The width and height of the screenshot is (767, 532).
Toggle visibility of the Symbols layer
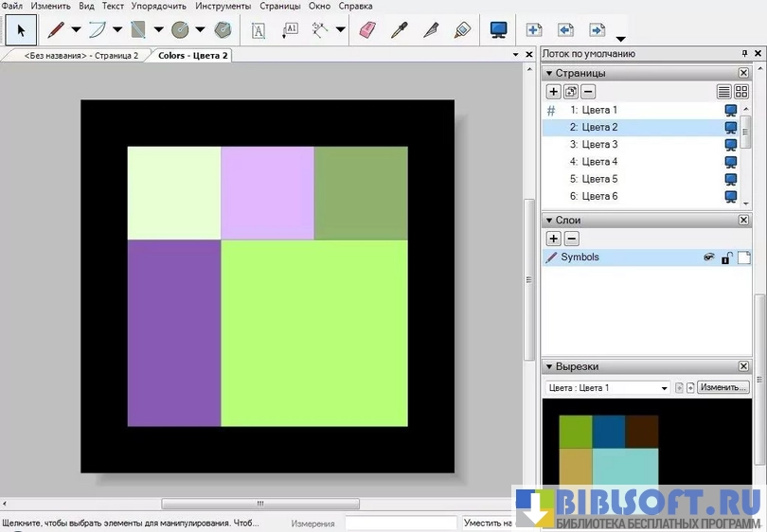(707, 257)
